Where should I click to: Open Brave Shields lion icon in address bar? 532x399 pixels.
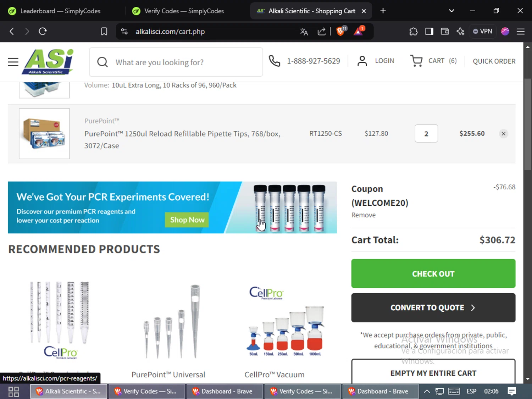(340, 31)
